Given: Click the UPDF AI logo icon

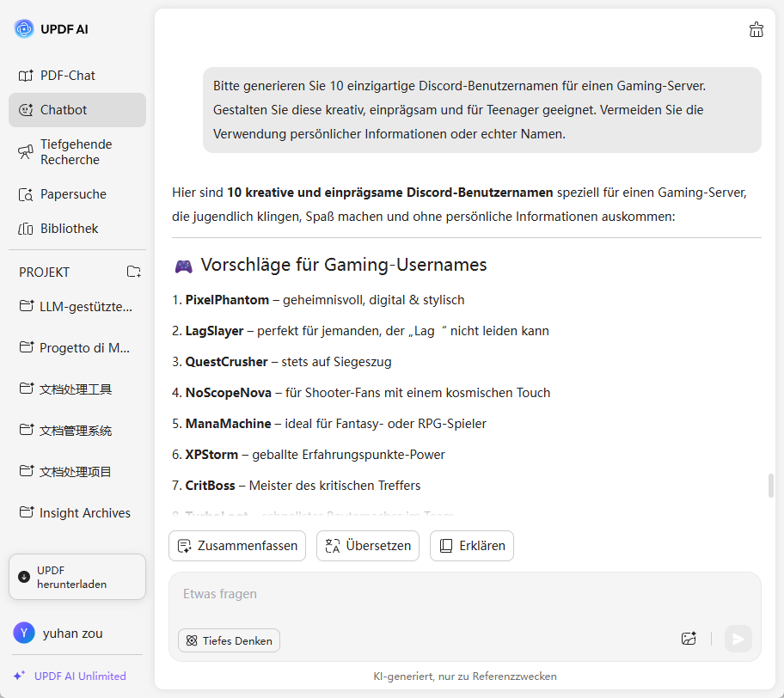Looking at the screenshot, I should pyautogui.click(x=24, y=29).
